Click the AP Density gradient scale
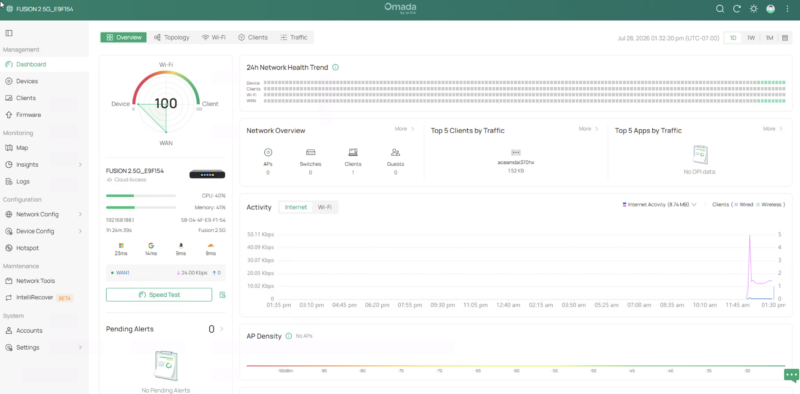Viewport: 800px width, 394px height. pos(515,365)
